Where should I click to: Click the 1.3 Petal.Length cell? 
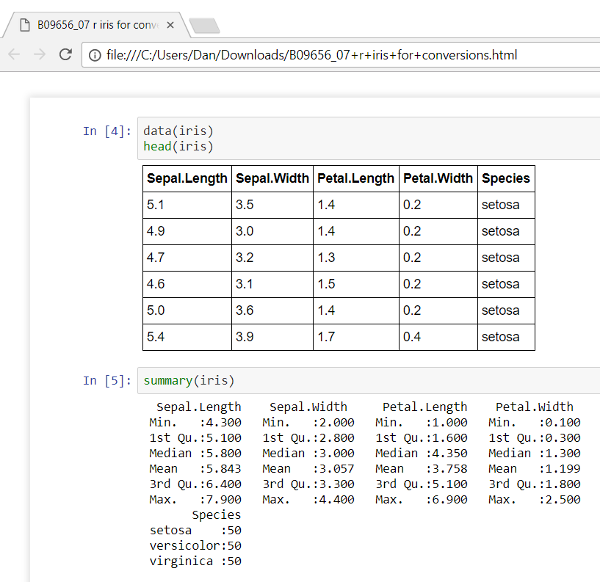356,258
